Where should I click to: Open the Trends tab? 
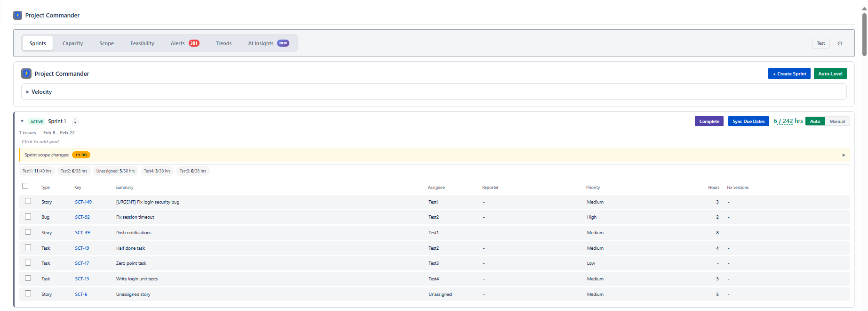pyautogui.click(x=224, y=43)
